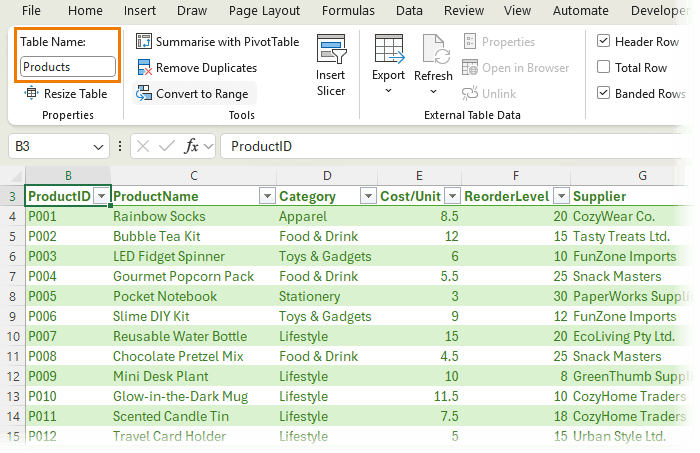Screen dimensions: 700x453
Task: Click Summarise with PivotTable icon
Action: (144, 42)
